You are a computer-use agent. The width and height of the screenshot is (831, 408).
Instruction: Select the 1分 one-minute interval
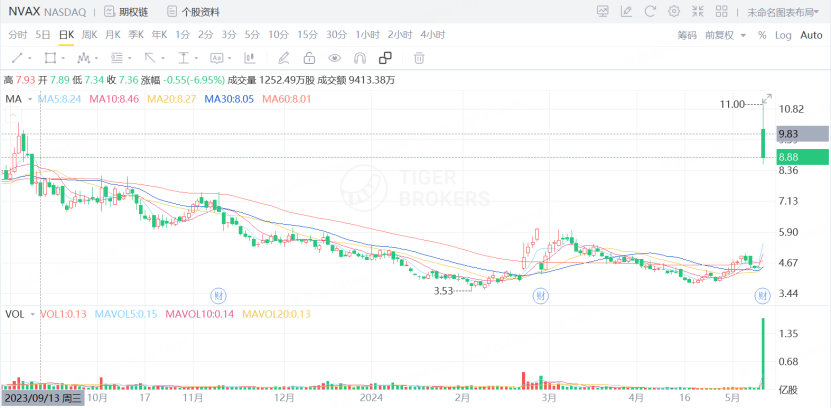click(x=182, y=35)
